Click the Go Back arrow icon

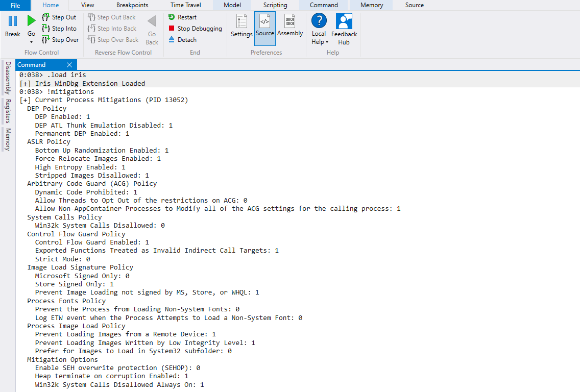[152, 21]
